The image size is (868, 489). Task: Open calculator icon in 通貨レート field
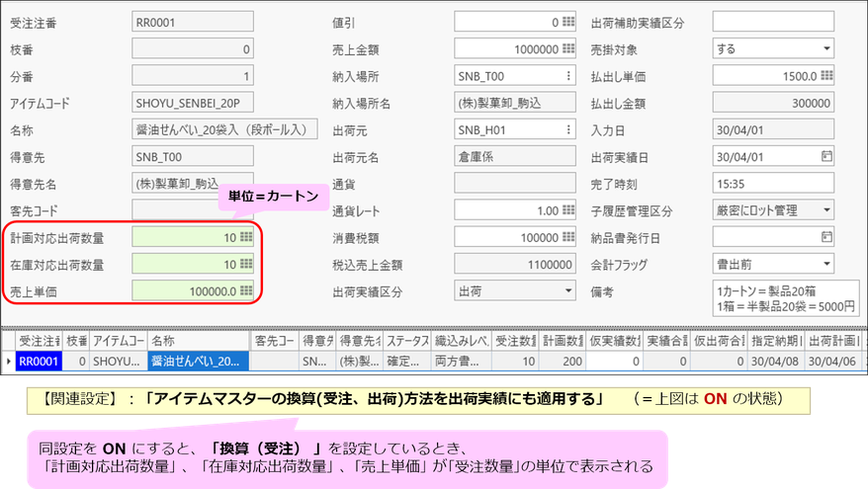pos(568,210)
